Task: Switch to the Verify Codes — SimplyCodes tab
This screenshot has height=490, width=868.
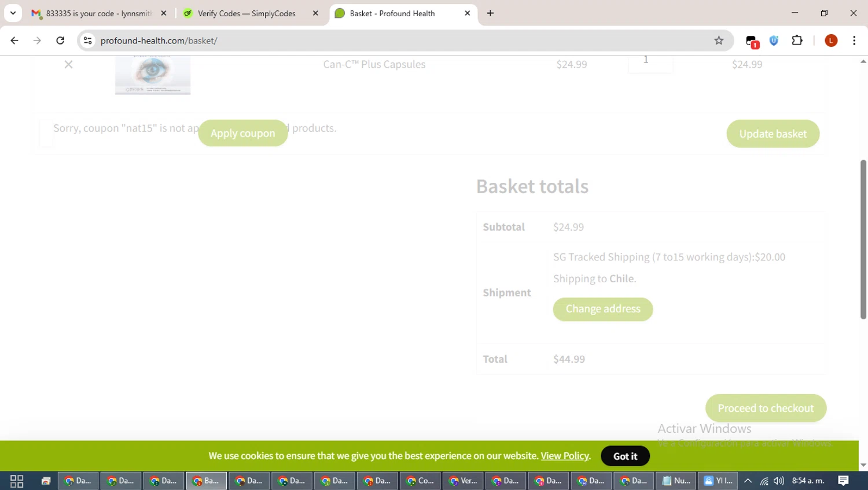Action: click(x=246, y=13)
